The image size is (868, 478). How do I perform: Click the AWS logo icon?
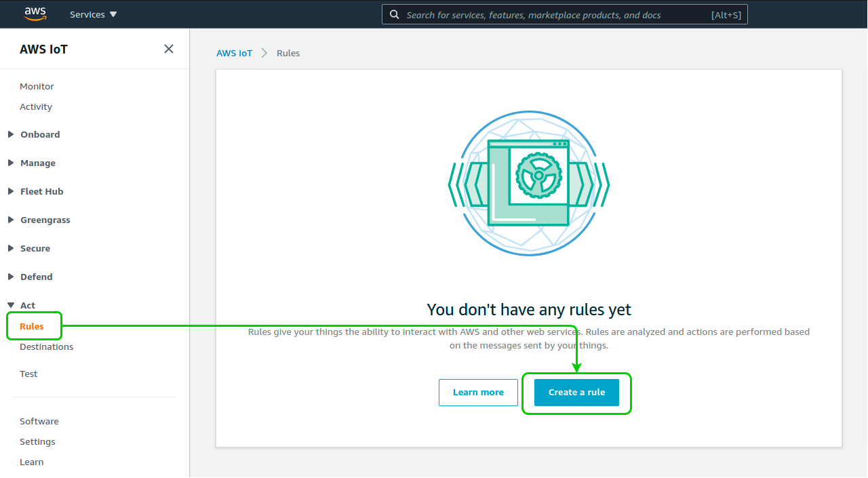[x=35, y=14]
